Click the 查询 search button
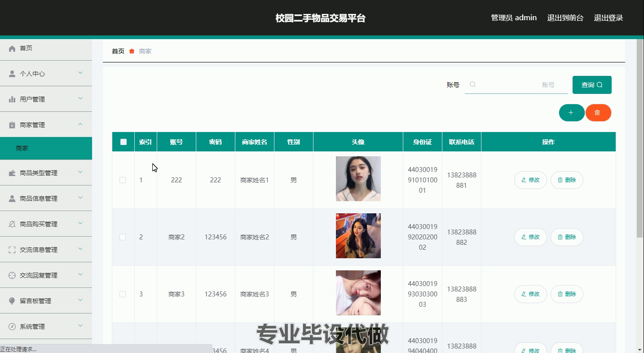Screen dimensions: 644x353 point(592,85)
